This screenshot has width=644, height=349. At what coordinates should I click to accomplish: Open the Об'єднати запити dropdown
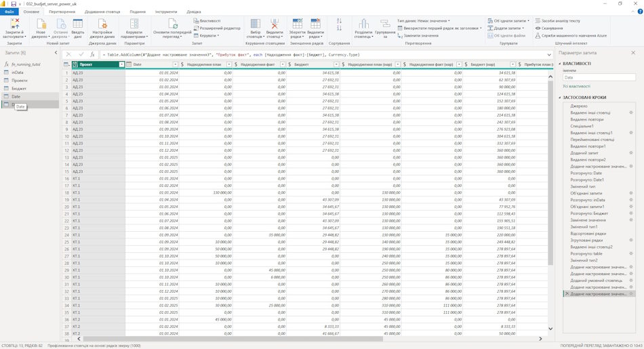508,21
